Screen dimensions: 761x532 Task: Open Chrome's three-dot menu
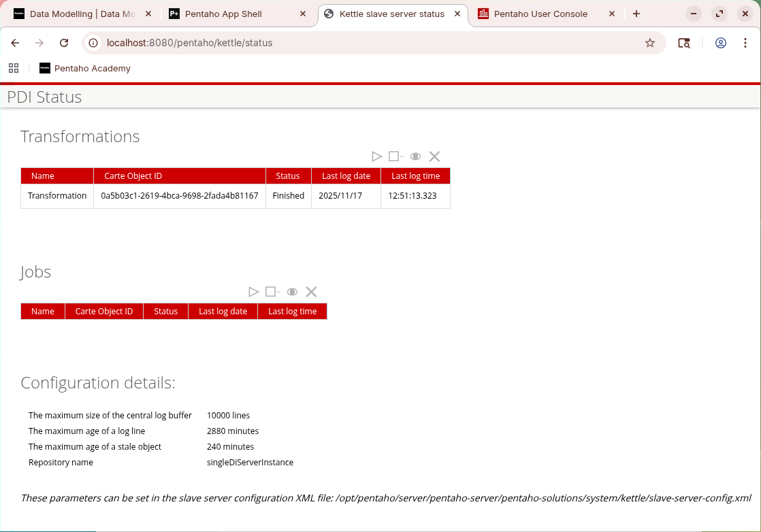[746, 43]
